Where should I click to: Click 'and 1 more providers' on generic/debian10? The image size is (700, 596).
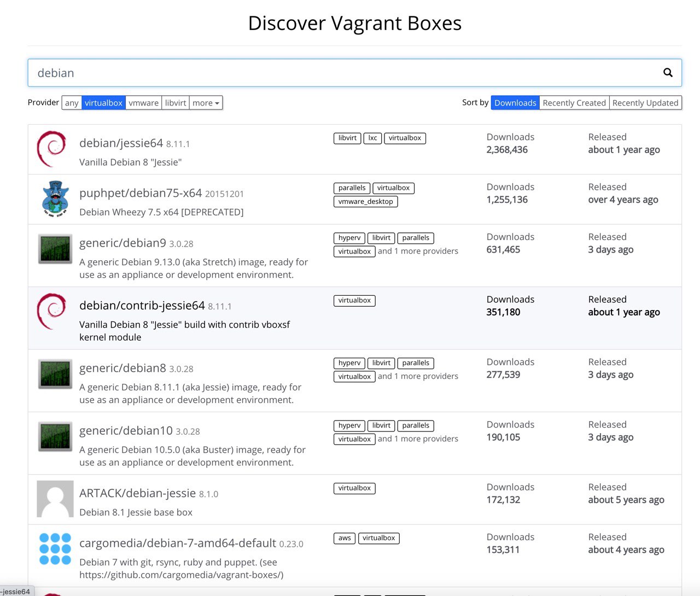(x=418, y=439)
